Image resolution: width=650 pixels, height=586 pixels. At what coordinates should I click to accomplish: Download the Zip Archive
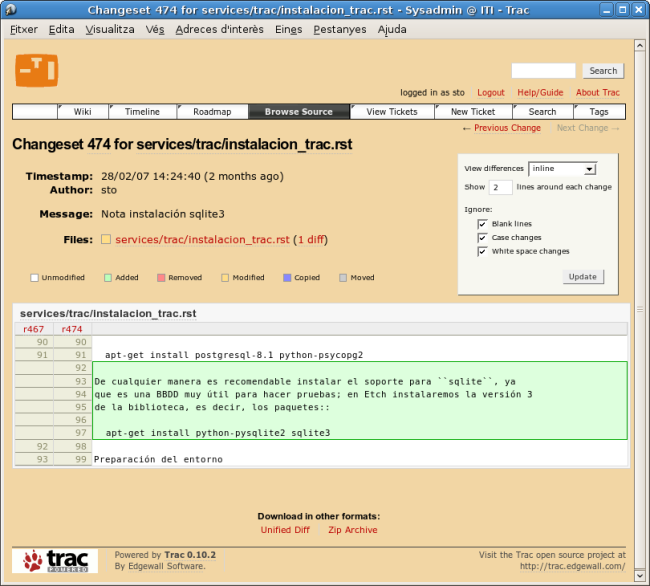[x=353, y=530]
